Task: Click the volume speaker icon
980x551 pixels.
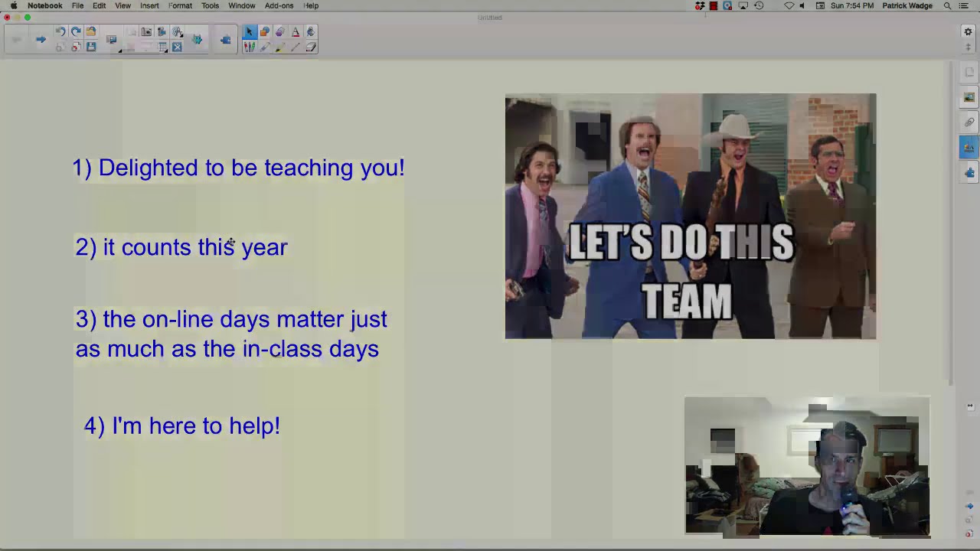Action: tap(802, 5)
